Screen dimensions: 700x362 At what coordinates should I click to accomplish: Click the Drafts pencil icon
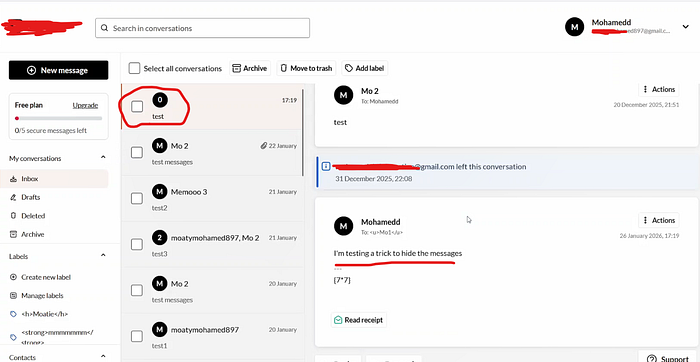click(x=13, y=197)
